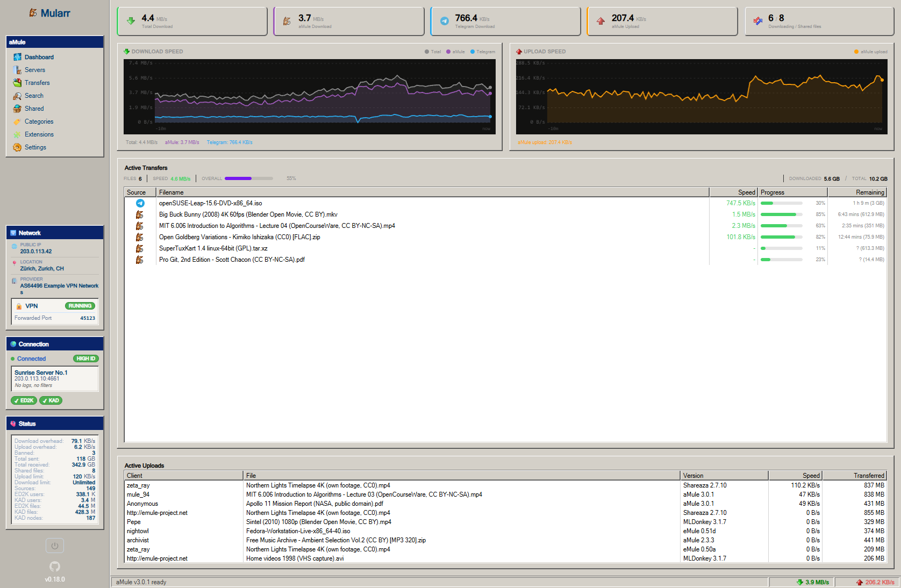Open the GitHub icon link
The height and width of the screenshot is (588, 901).
[55, 566]
